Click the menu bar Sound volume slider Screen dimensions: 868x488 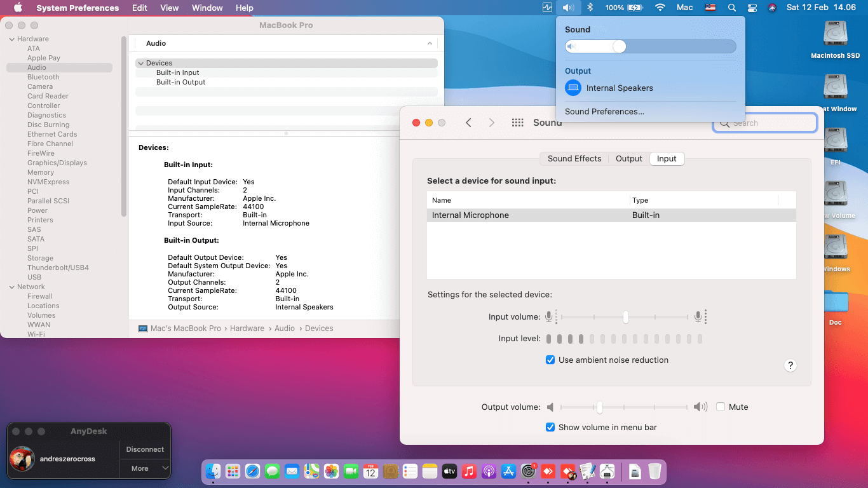tap(651, 46)
